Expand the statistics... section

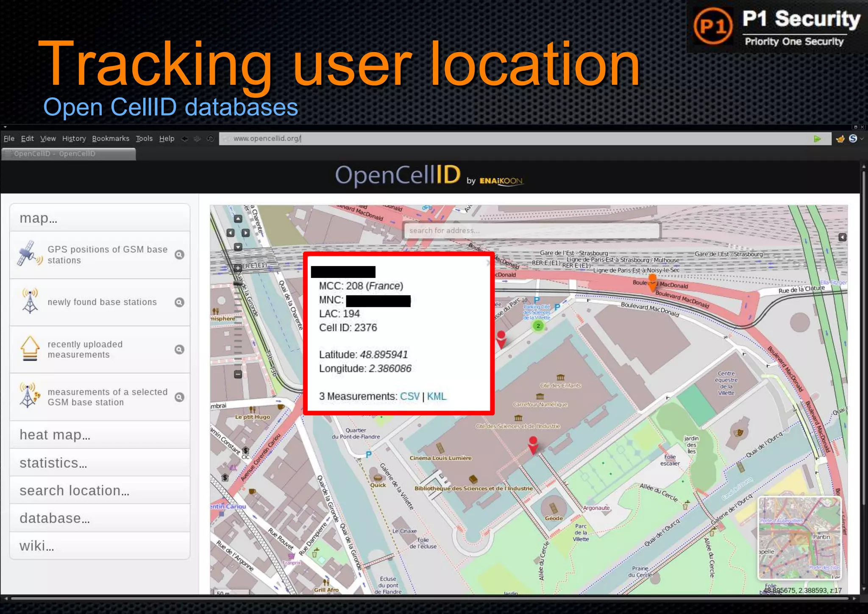(100, 463)
